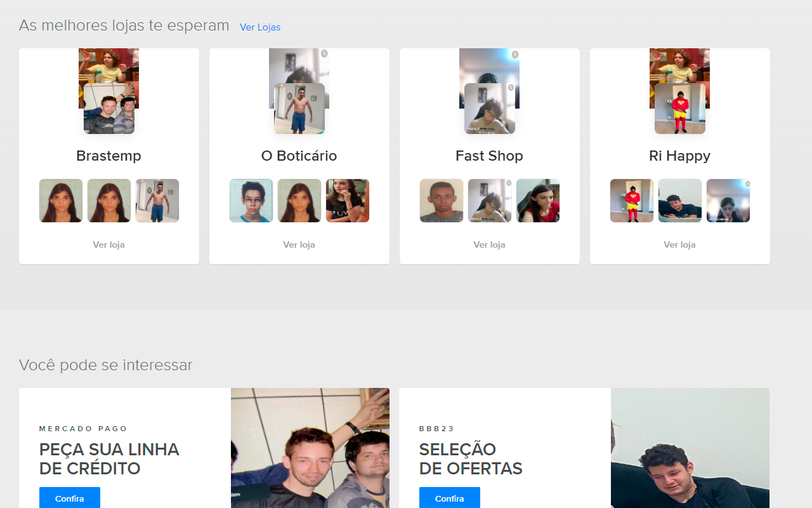Select middle product thumbnail under Fast Shop
Image resolution: width=812 pixels, height=508 pixels.
[x=490, y=201]
